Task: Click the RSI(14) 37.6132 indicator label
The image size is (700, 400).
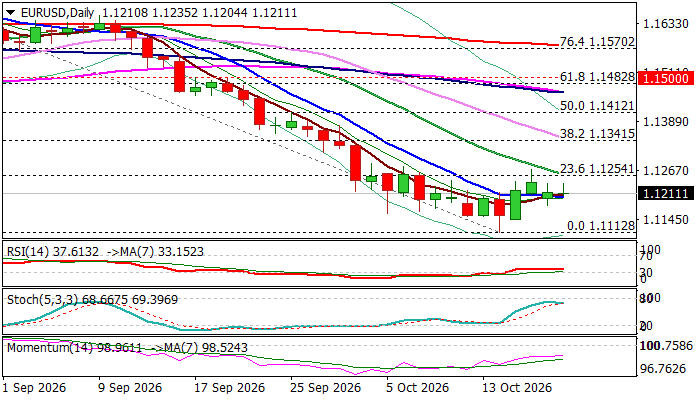Action: point(53,252)
